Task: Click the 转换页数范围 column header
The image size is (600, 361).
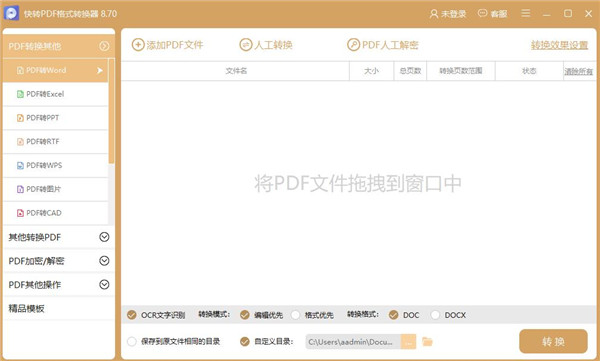Action: (461, 71)
